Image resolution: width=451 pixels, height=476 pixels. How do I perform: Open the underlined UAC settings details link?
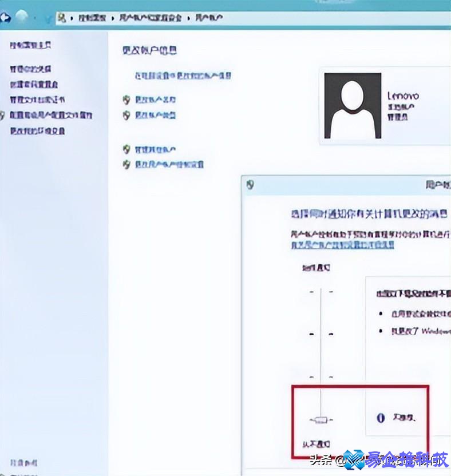click(343, 245)
